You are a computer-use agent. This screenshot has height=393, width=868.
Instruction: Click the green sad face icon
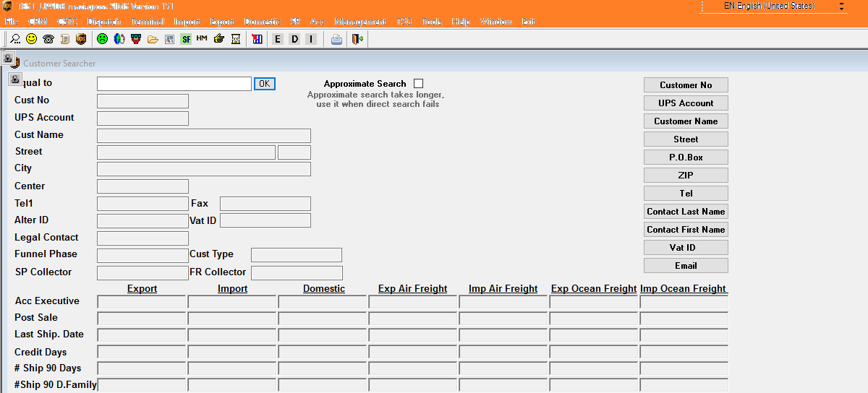coord(103,39)
